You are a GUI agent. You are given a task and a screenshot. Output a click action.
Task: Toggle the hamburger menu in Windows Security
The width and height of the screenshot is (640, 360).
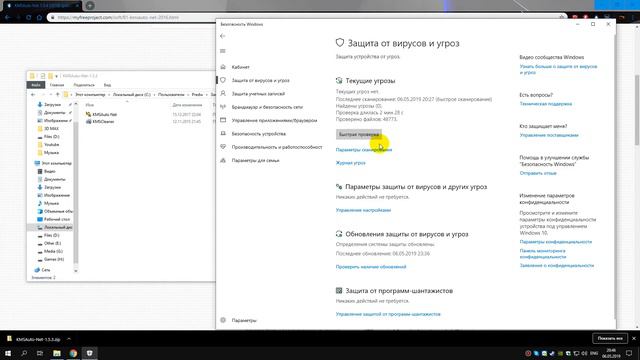click(222, 51)
